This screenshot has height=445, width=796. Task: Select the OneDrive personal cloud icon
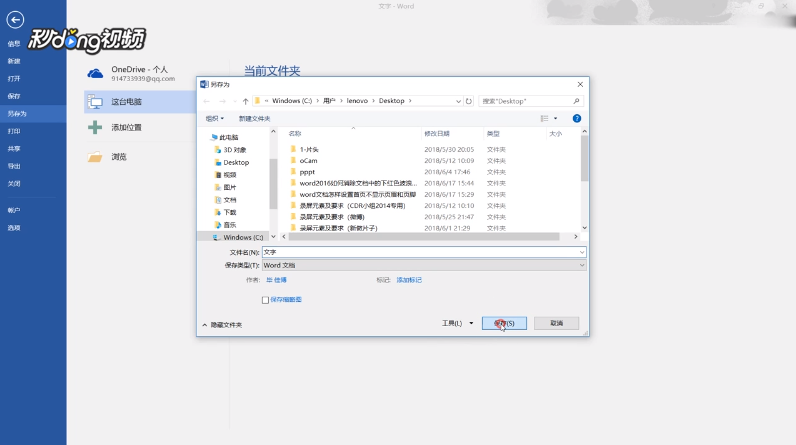[x=95, y=74]
